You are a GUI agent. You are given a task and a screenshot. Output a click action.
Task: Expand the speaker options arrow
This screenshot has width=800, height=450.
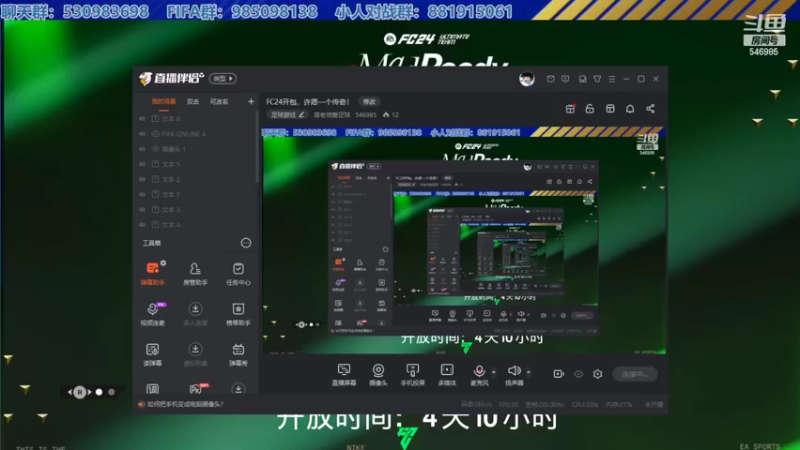tap(528, 371)
